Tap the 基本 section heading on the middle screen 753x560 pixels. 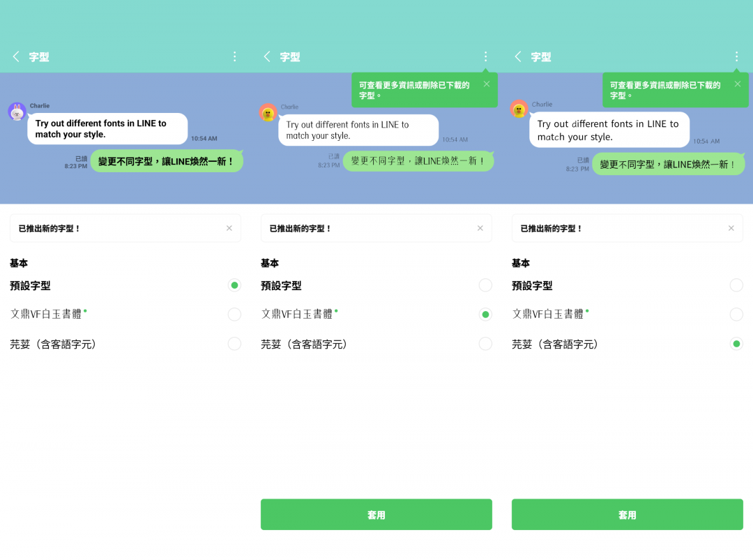270,263
